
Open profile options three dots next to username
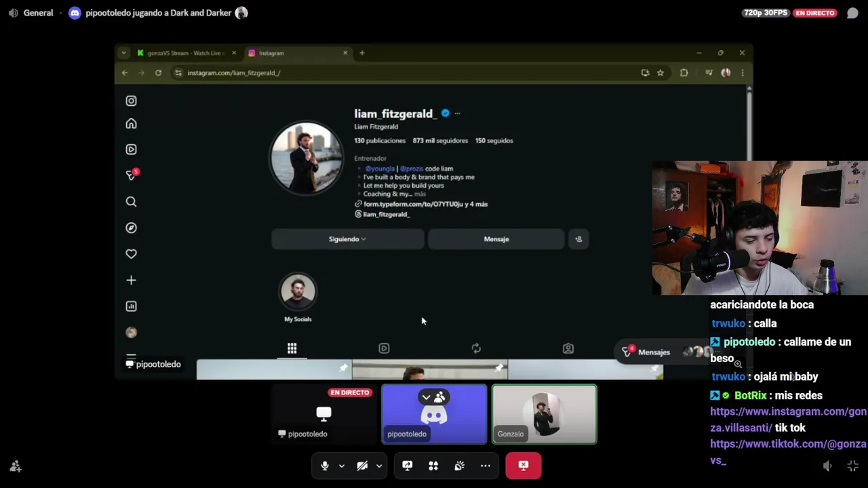[457, 113]
